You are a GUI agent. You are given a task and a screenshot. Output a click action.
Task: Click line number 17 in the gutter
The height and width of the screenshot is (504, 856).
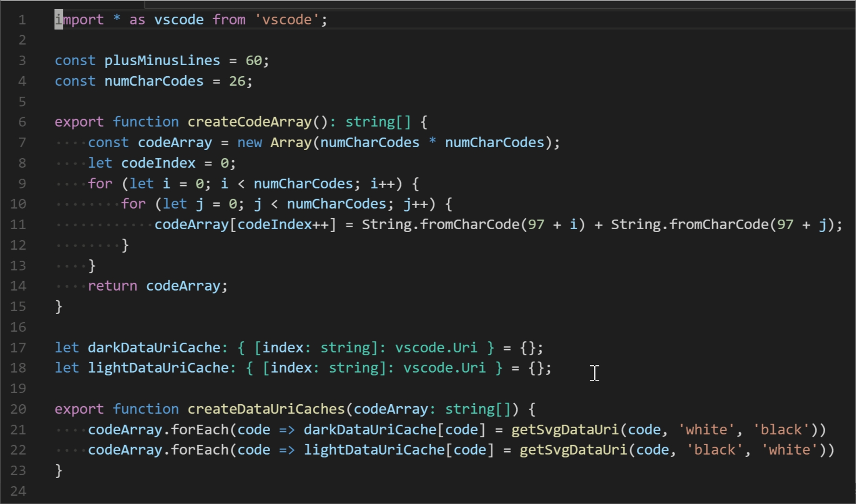[18, 348]
